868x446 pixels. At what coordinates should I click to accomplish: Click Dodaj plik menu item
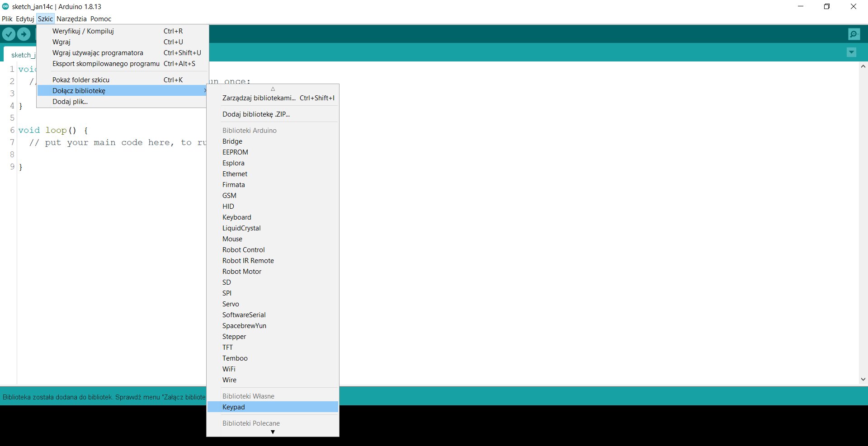(x=70, y=102)
